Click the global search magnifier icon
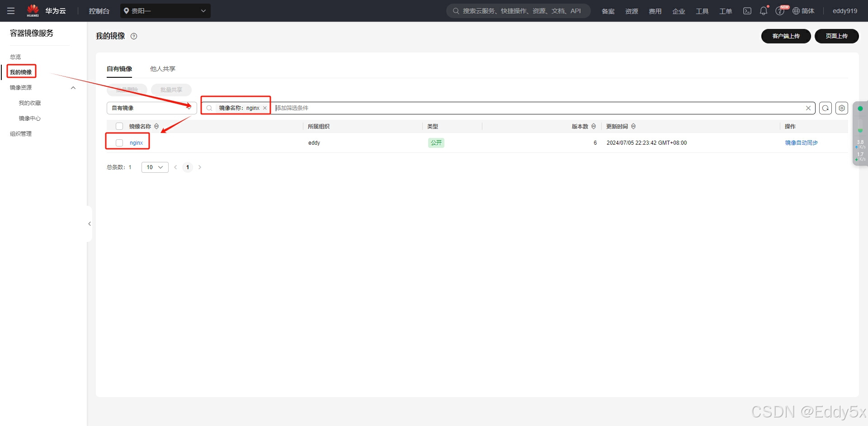The height and width of the screenshot is (426, 868). pyautogui.click(x=456, y=11)
